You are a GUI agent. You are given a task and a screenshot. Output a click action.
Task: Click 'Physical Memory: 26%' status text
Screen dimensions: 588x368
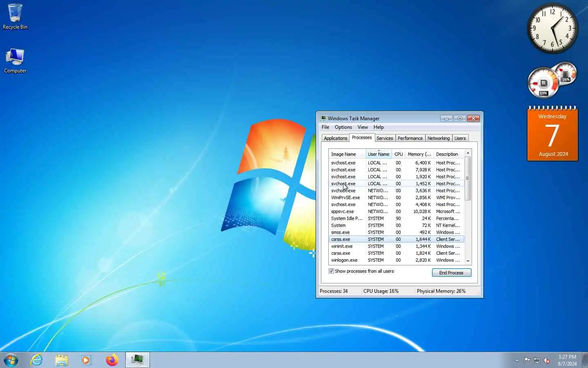[441, 291]
